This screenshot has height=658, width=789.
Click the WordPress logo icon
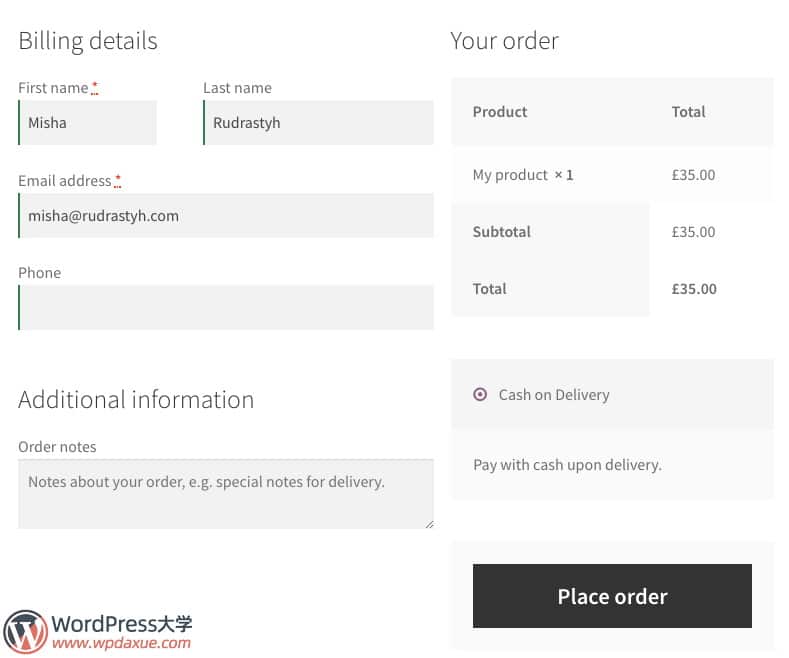point(25,631)
